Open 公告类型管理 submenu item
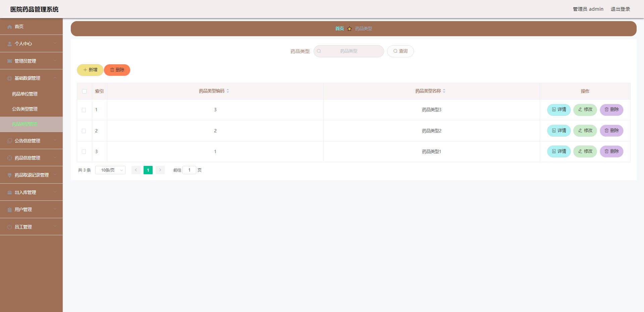The image size is (644, 312). coord(31,109)
